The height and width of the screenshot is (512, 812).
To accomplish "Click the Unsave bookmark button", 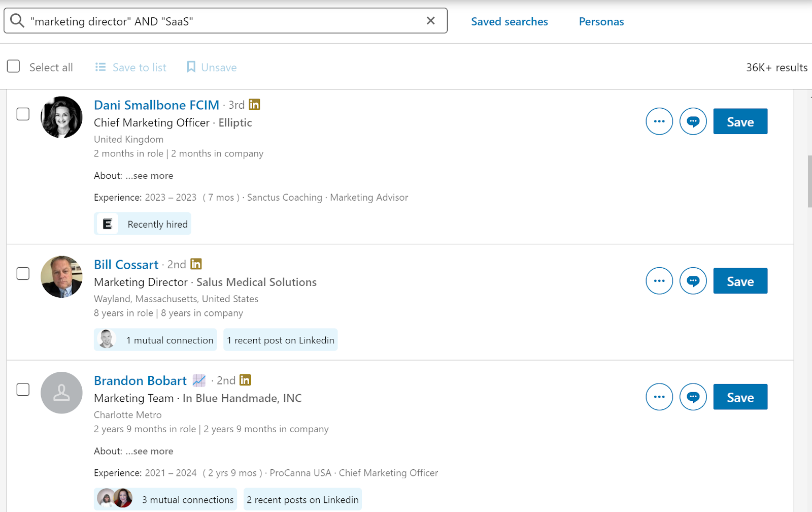I will coord(212,67).
